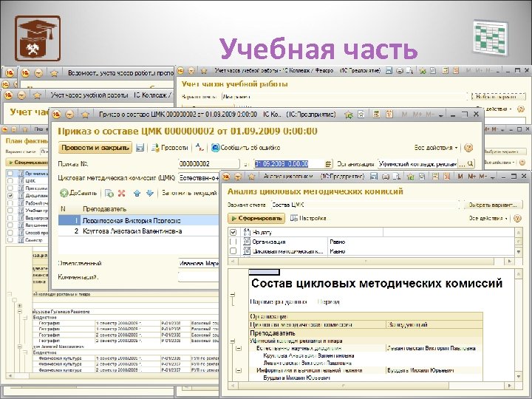Open help icon in the ЦМК analysis window
The height and width of the screenshot is (399, 532).
[x=517, y=218]
